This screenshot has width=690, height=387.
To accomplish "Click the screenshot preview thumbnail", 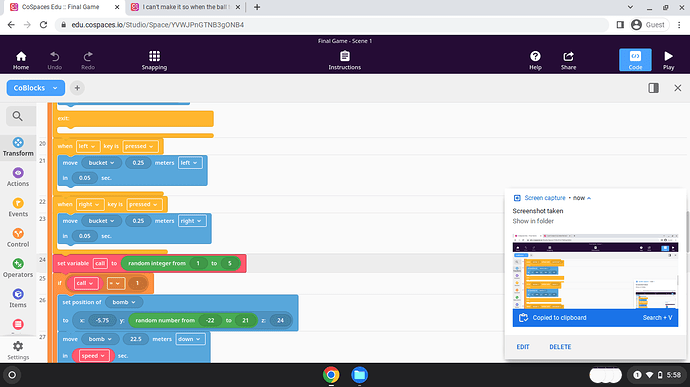I will [595, 271].
